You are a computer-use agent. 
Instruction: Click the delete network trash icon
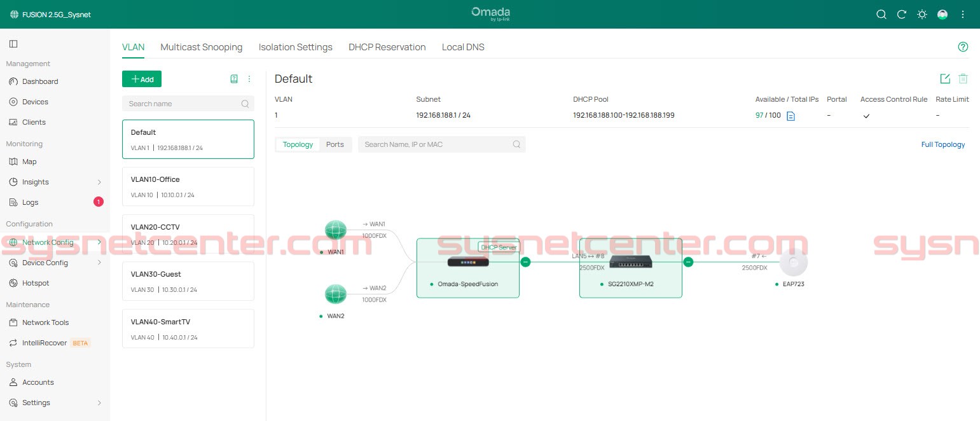[963, 79]
